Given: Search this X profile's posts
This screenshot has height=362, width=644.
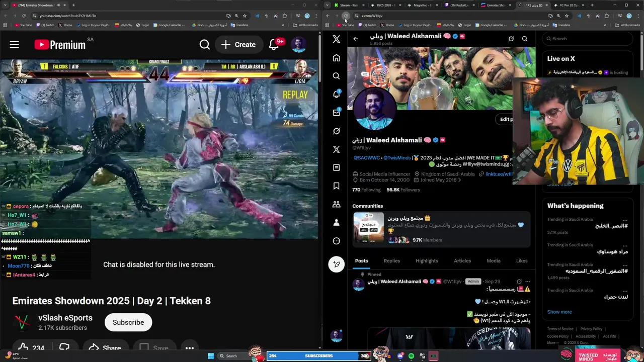Looking at the screenshot, I should pyautogui.click(x=525, y=39).
